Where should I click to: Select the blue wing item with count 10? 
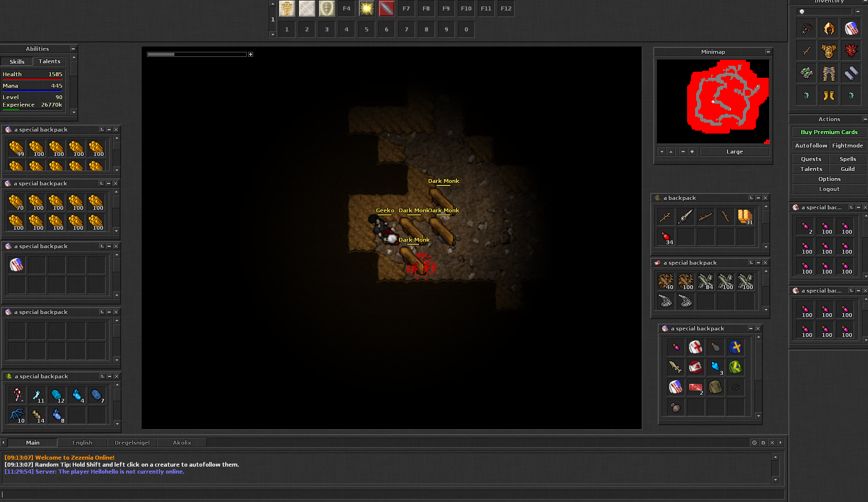tap(17, 415)
